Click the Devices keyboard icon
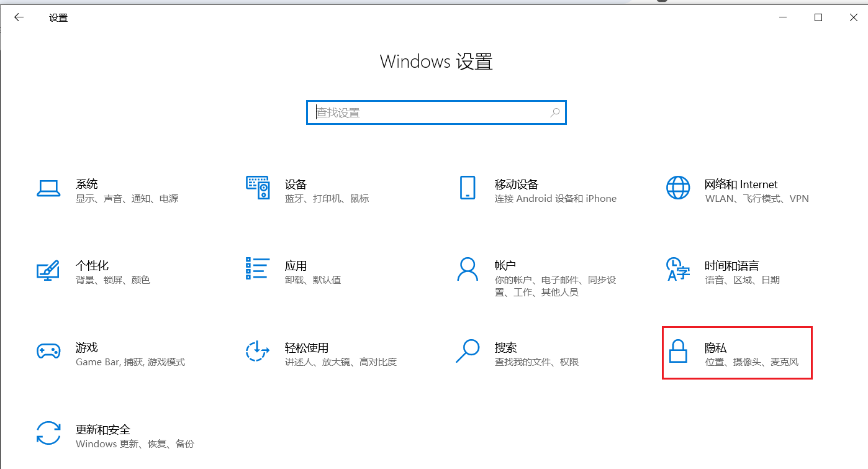 click(258, 187)
